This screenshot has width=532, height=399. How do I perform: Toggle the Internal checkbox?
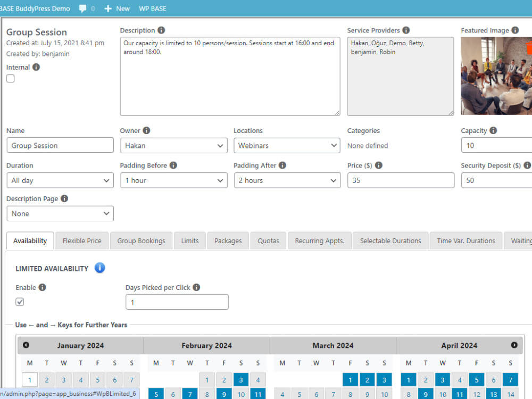click(11, 78)
